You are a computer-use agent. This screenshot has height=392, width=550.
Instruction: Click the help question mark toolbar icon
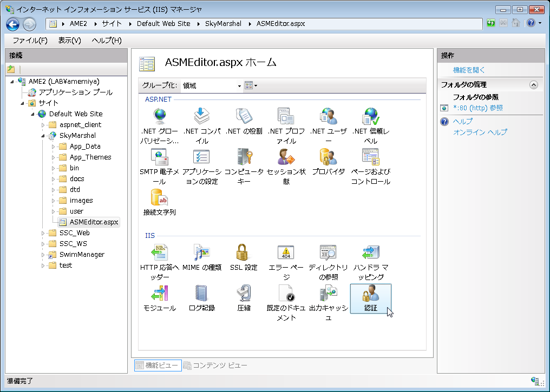pos(531,23)
